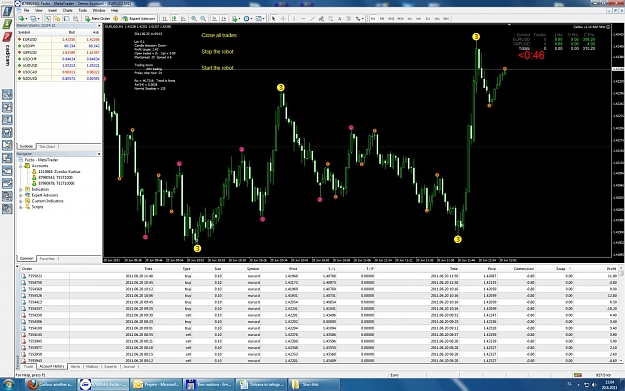
Task: Open the Charts menu
Action: (67, 10)
